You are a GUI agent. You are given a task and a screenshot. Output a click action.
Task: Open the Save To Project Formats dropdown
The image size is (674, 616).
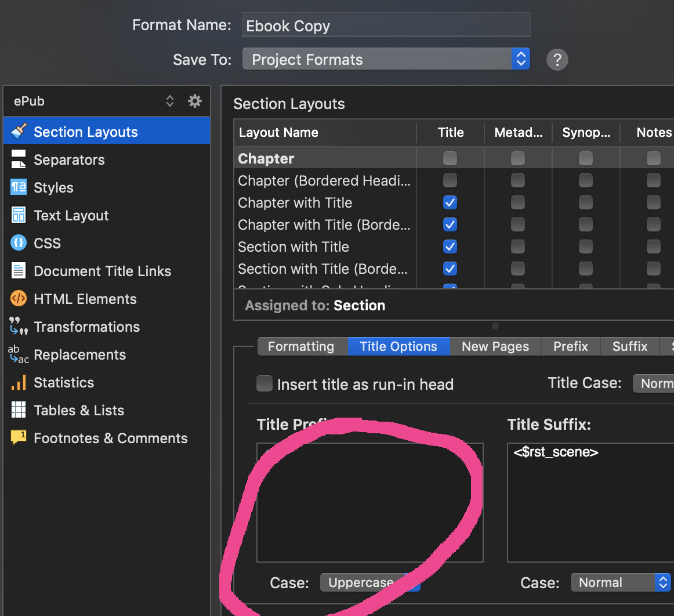(x=386, y=59)
